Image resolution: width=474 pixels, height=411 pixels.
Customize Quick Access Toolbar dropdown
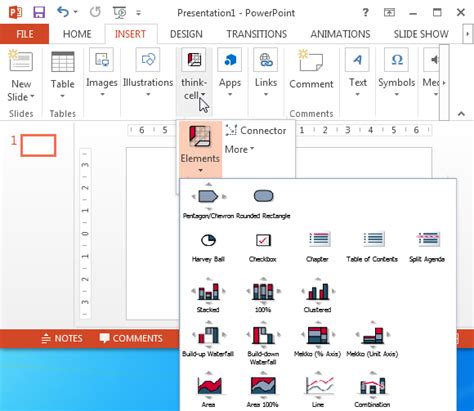pos(138,13)
